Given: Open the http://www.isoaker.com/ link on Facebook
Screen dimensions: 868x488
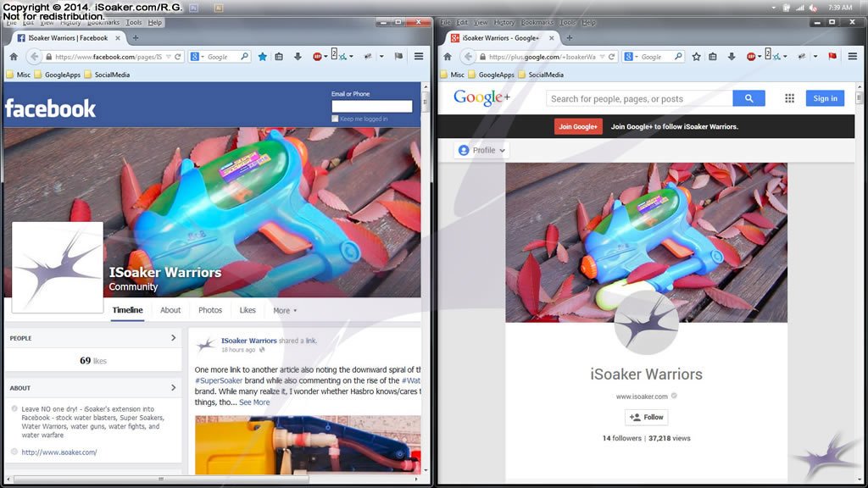Looking at the screenshot, I should click(x=59, y=452).
